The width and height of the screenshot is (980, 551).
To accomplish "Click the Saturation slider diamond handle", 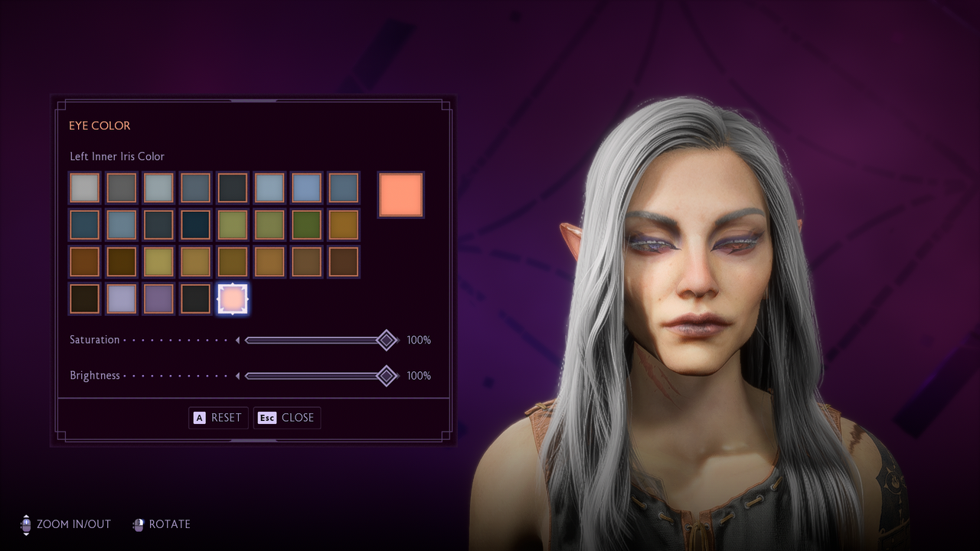I will (x=387, y=340).
